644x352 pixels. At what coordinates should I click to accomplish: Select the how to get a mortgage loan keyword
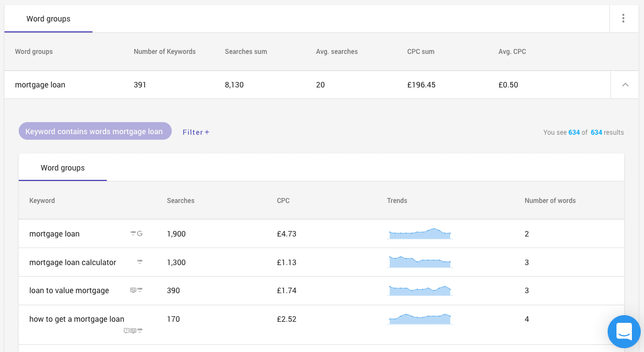tap(77, 319)
